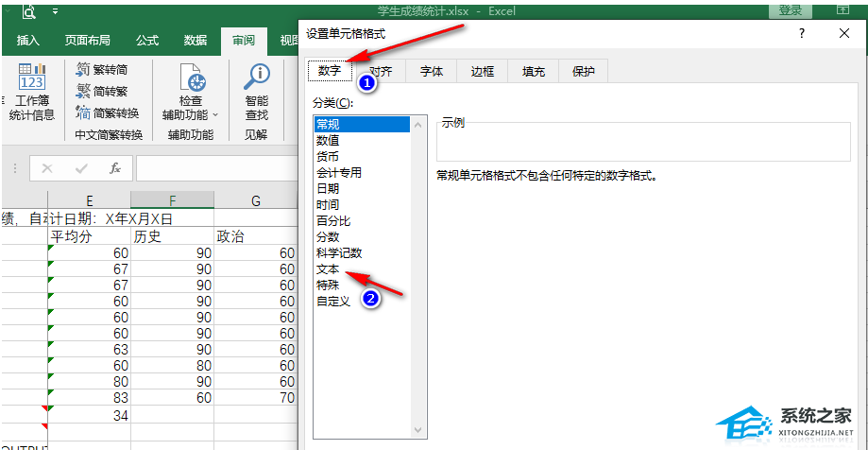Switch to the 对齐 tab
The image size is (868, 450).
tap(382, 71)
